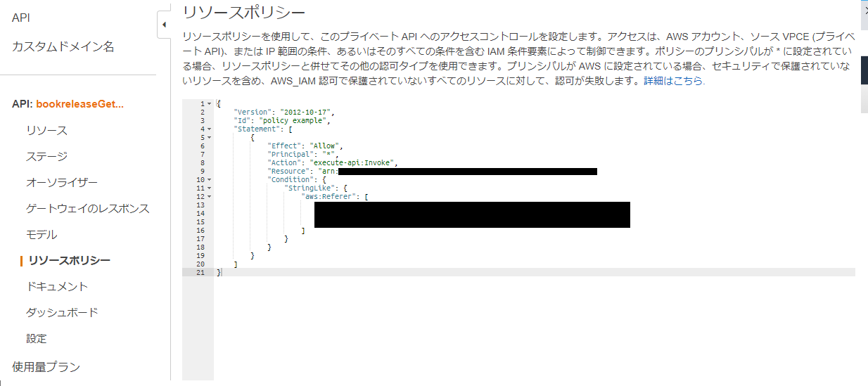Open ドキュメント in the sidebar
Viewport: 868px width, 386px height.
(x=57, y=287)
